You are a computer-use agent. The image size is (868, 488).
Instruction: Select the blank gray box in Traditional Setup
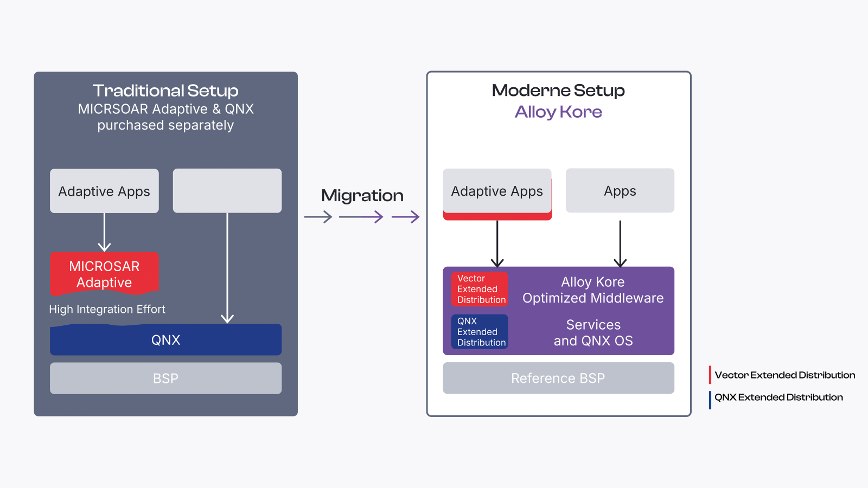pyautogui.click(x=227, y=191)
